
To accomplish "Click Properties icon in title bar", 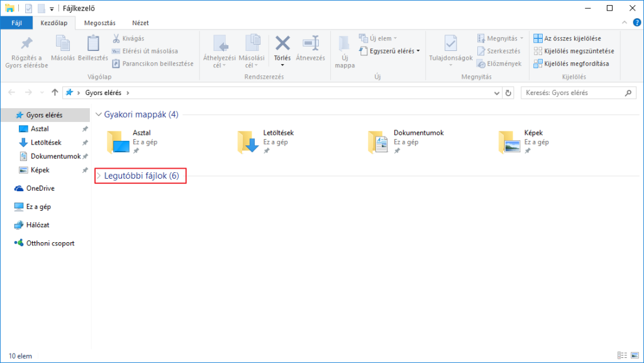I will [x=28, y=8].
